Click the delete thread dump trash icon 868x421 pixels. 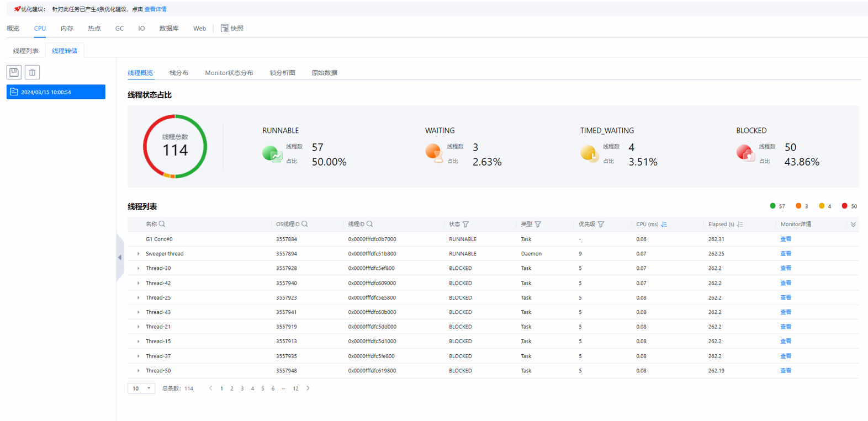tap(32, 72)
